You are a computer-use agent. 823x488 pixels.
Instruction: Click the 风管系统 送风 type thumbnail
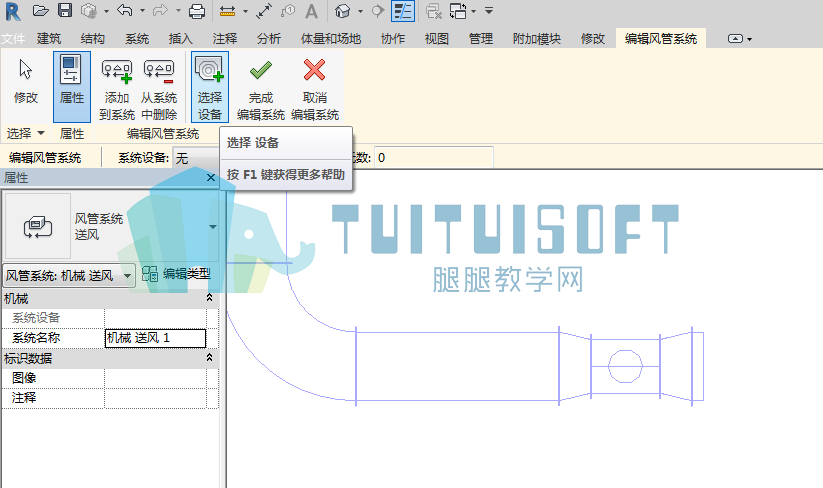[38, 226]
